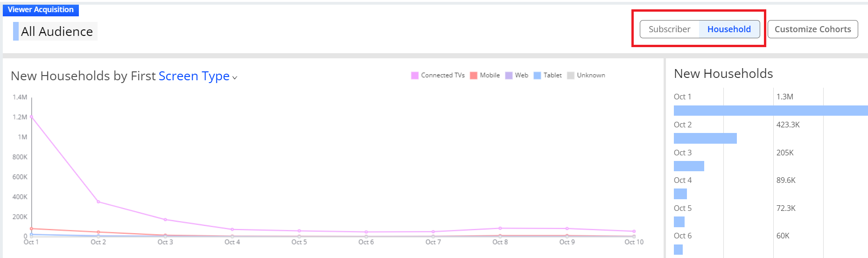Toggle Mobile series legend swatch
This screenshot has width=868, height=258.
[474, 76]
